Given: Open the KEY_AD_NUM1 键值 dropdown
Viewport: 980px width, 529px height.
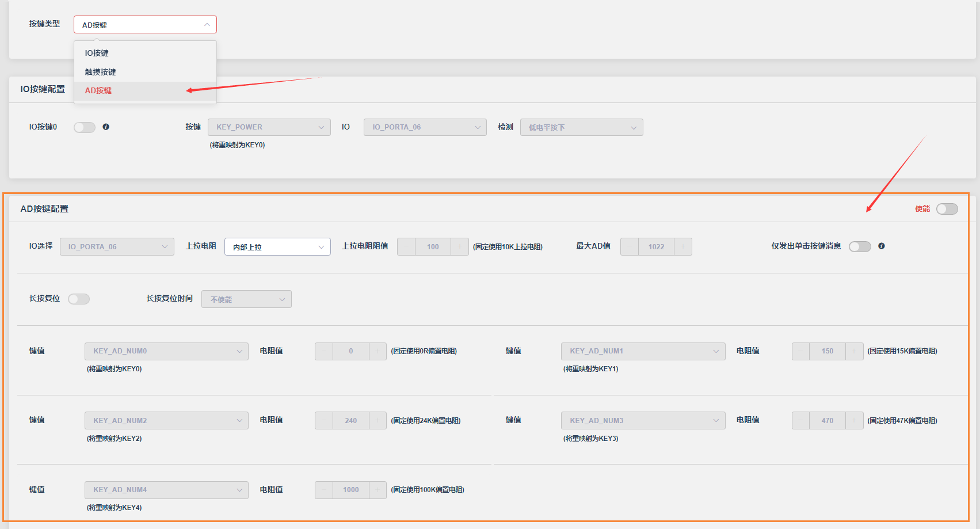Looking at the screenshot, I should tap(643, 351).
